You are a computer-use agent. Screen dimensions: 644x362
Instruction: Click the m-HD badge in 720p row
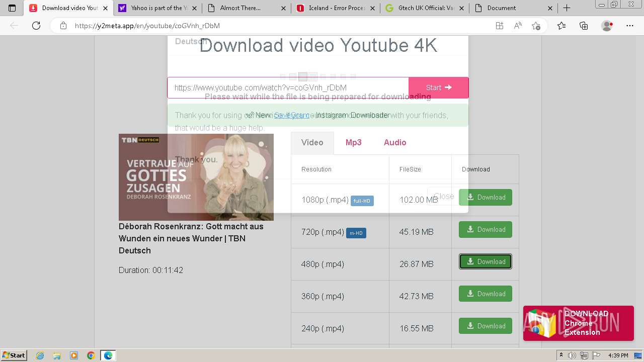pyautogui.click(x=356, y=233)
